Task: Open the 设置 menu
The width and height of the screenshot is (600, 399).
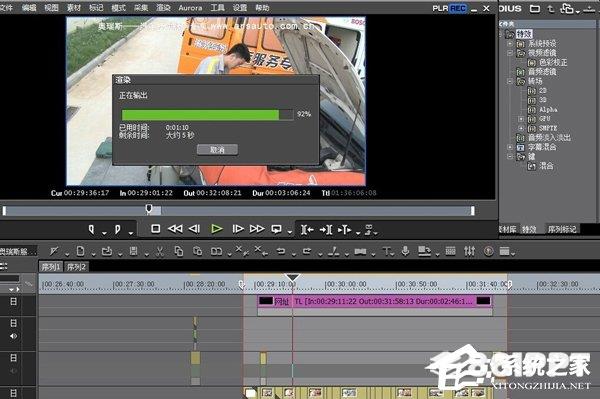Action: pos(240,8)
